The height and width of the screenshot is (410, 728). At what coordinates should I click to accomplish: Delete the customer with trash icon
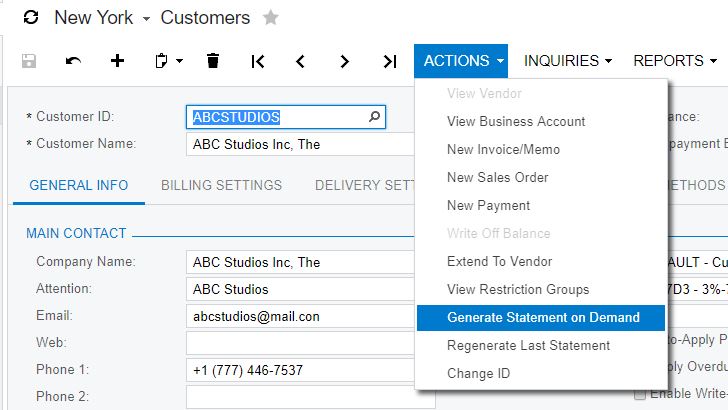[213, 61]
